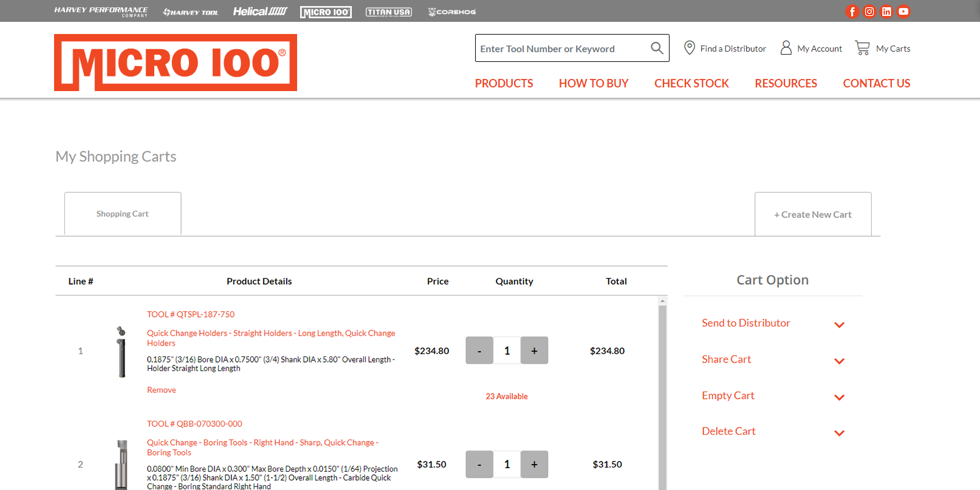This screenshot has width=980, height=490.
Task: Click the Corehog brand logo
Action: click(451, 12)
